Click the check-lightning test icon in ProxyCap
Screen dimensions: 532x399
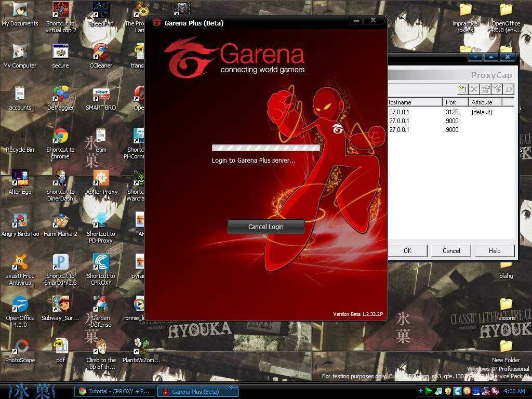(497, 89)
